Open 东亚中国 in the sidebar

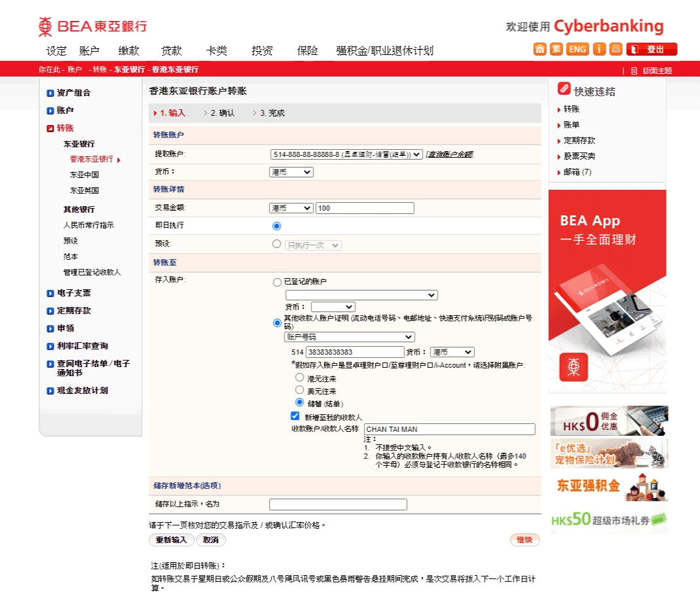click(x=84, y=175)
